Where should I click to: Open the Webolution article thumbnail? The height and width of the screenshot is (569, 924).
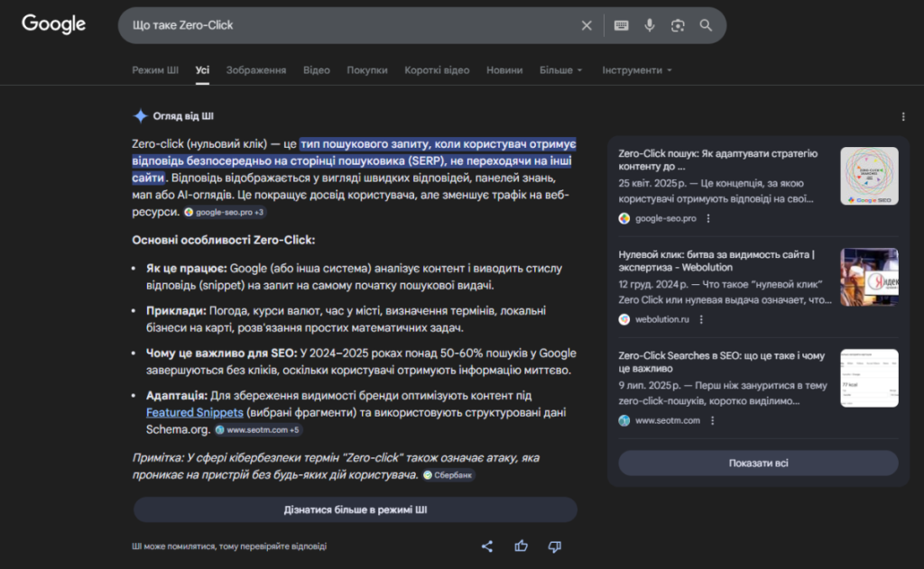tap(869, 276)
